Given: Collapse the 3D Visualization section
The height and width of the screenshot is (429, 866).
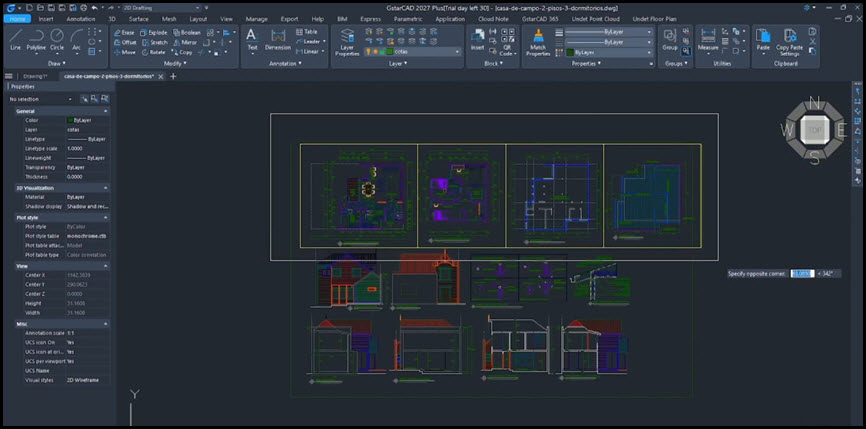Looking at the screenshot, I should coord(105,188).
